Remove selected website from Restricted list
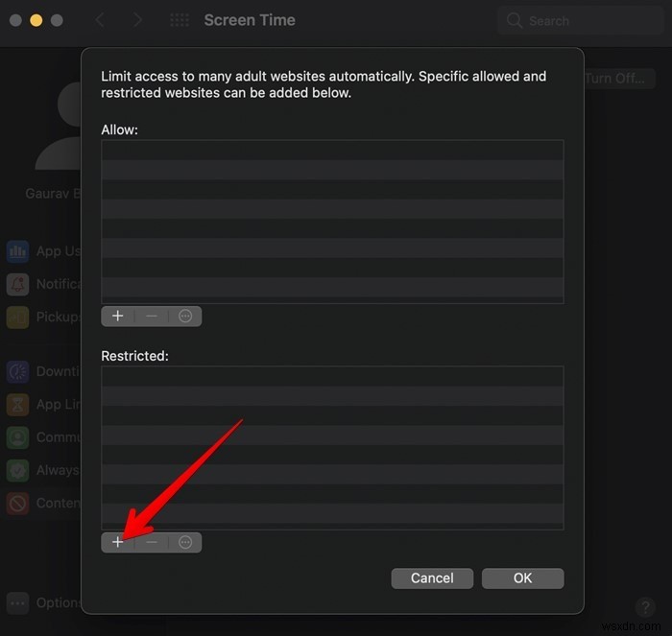672x636 pixels. pyautogui.click(x=152, y=542)
